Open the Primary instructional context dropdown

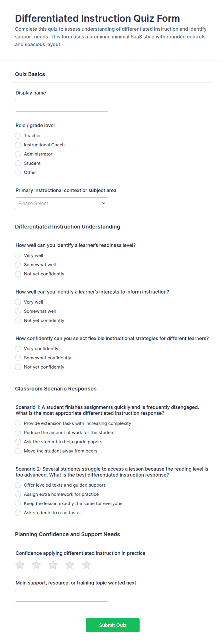[62, 203]
